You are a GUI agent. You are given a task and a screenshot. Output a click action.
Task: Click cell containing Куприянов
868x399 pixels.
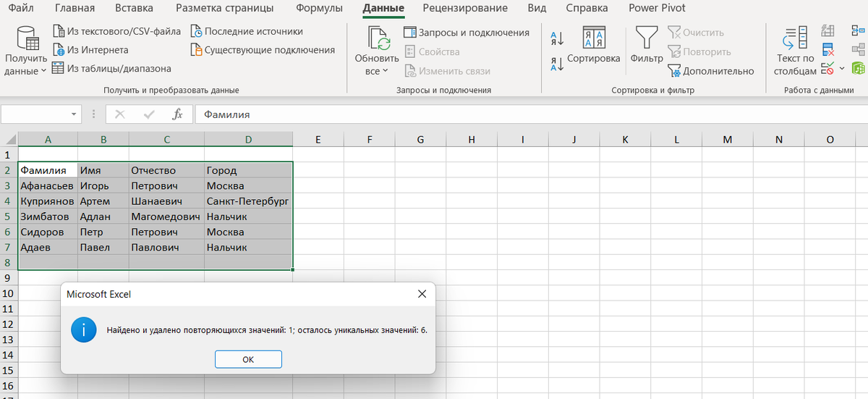click(48, 201)
